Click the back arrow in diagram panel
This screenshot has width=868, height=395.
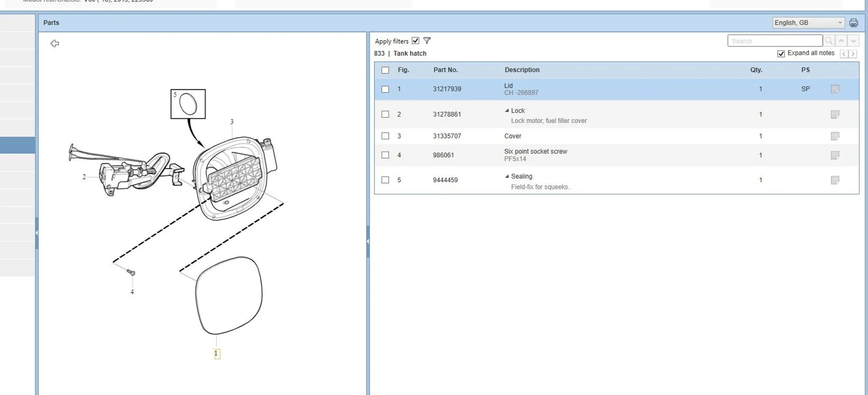(x=55, y=43)
